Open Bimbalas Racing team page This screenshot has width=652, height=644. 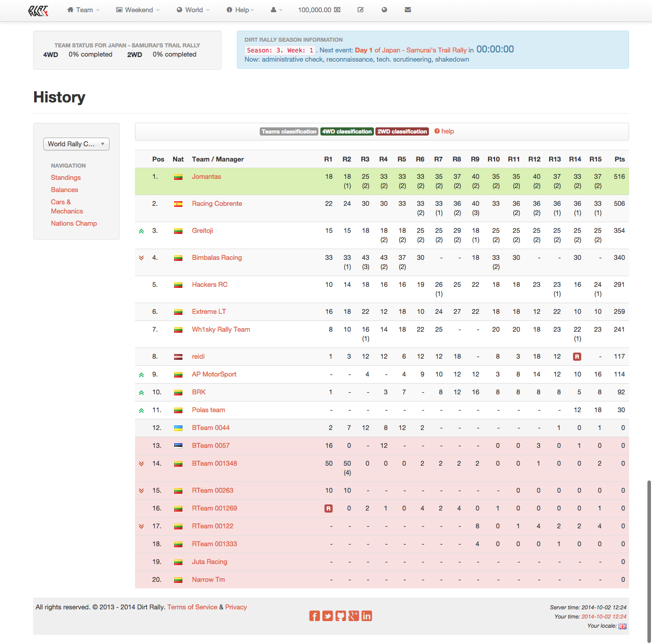tap(217, 258)
